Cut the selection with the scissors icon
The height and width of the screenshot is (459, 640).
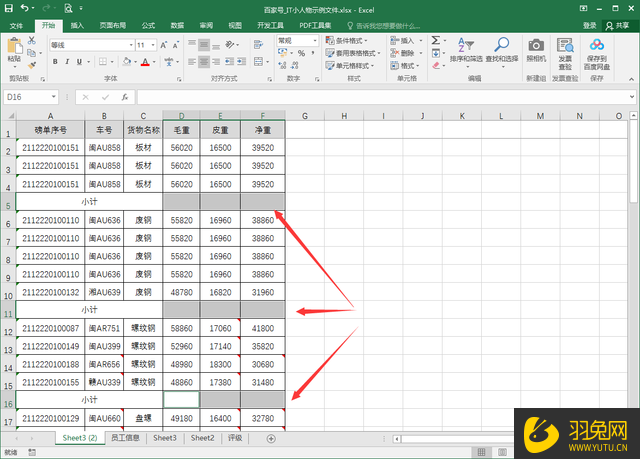[x=31, y=40]
